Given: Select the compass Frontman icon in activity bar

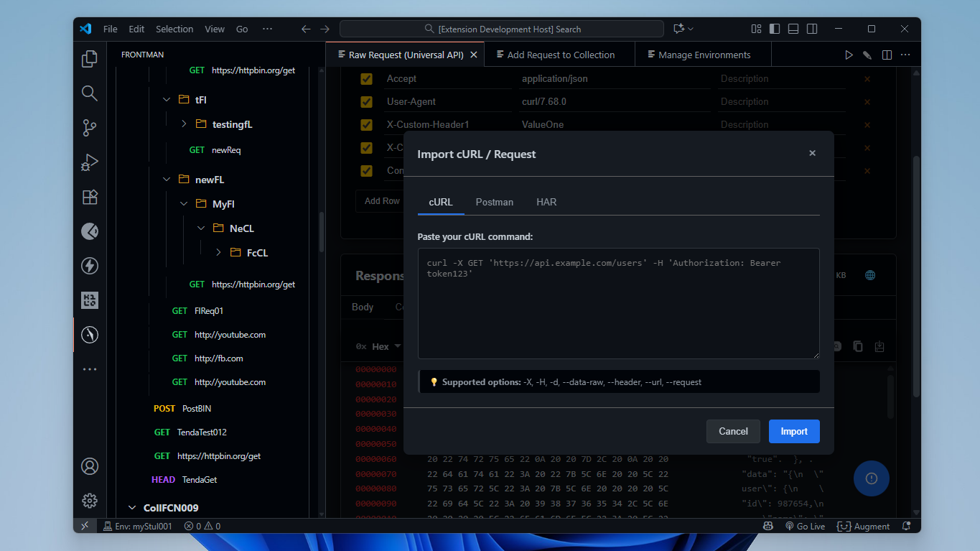Looking at the screenshot, I should click(x=90, y=335).
